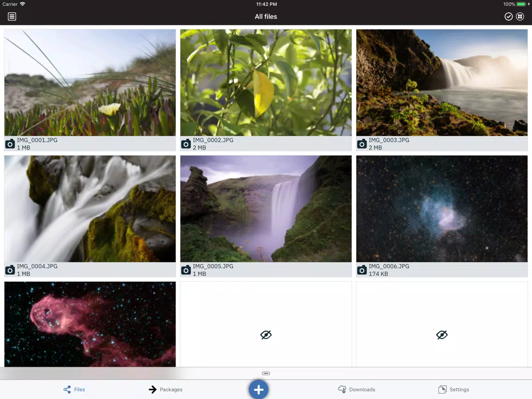Select the file name IMG_0003.JPG

pyautogui.click(x=389, y=140)
